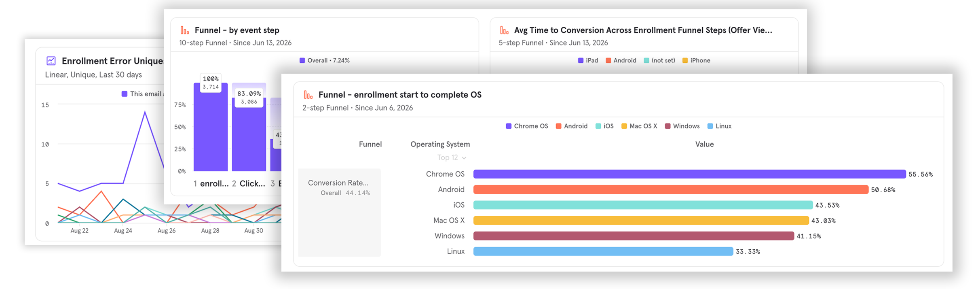Click the iOS legend swatch in OS funnel
Screen dimensions: 980x289
[598, 126]
